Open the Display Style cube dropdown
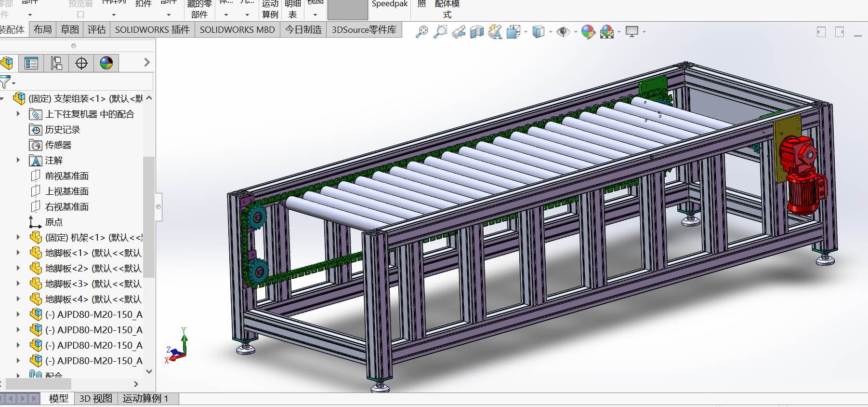The height and width of the screenshot is (407, 868). pos(551,32)
